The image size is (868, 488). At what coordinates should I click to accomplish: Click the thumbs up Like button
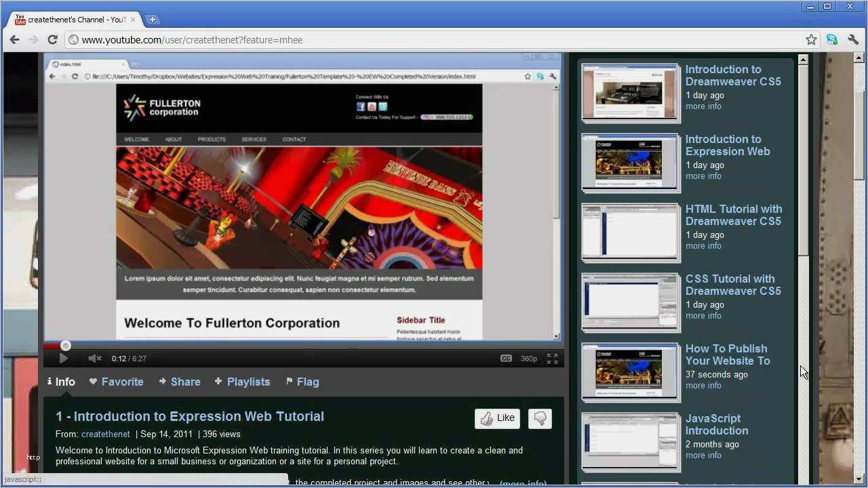click(x=497, y=418)
